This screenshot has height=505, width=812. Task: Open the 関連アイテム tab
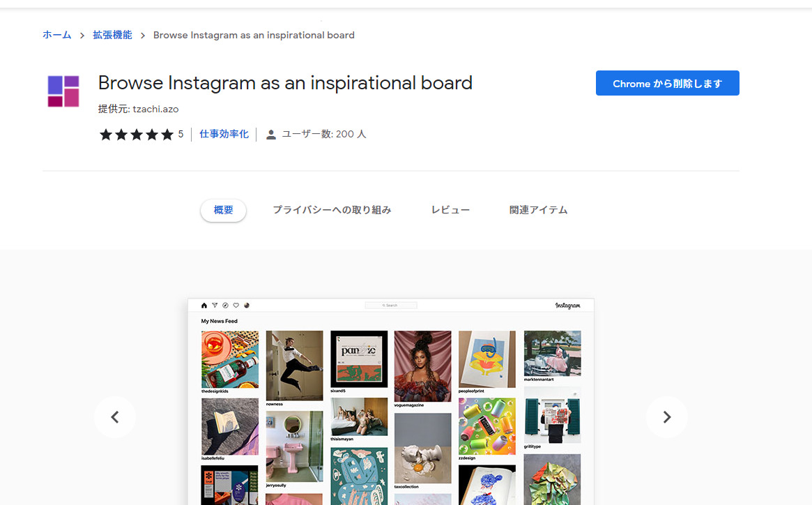point(539,210)
